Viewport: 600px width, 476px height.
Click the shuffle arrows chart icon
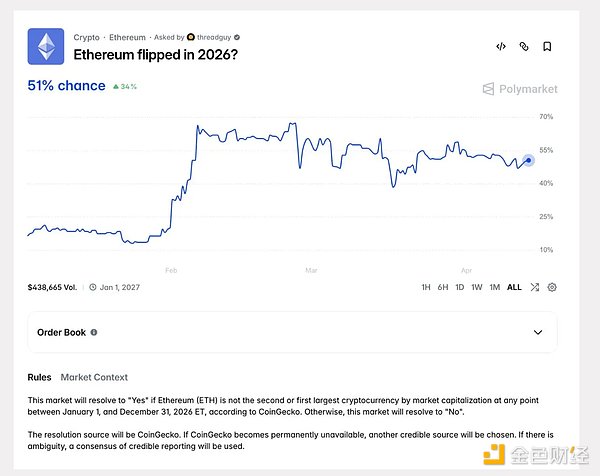pyautogui.click(x=535, y=287)
